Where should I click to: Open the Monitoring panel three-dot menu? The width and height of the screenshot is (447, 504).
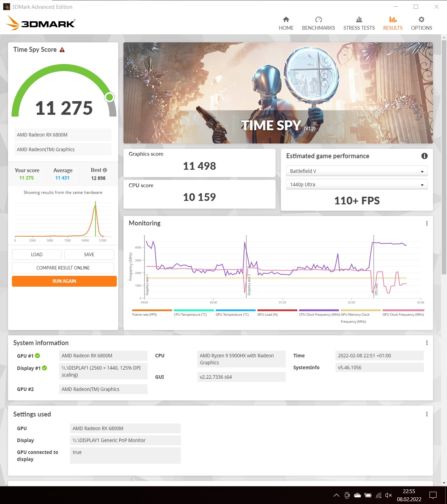coord(427,223)
